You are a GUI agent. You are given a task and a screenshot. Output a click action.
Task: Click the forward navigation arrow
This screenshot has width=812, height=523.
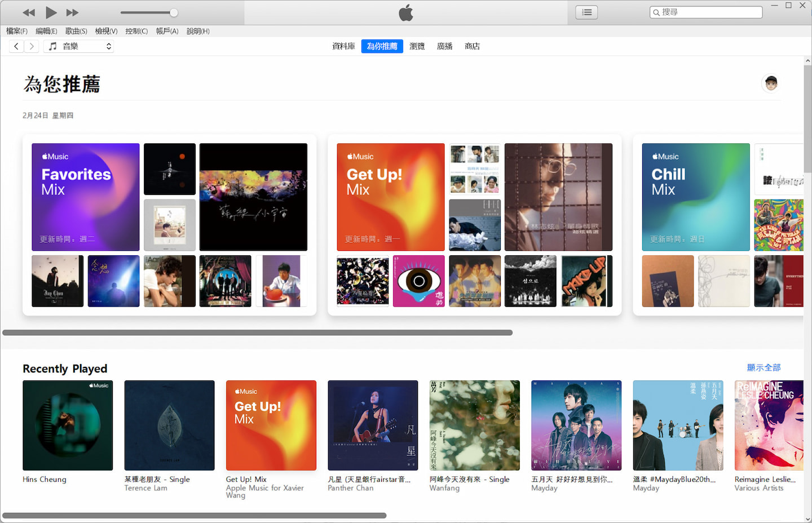coord(31,46)
